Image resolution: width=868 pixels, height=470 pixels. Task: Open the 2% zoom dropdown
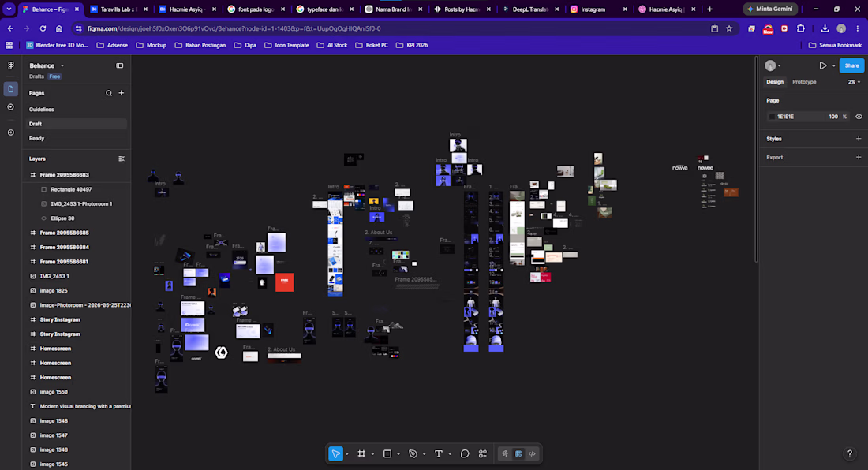point(854,82)
